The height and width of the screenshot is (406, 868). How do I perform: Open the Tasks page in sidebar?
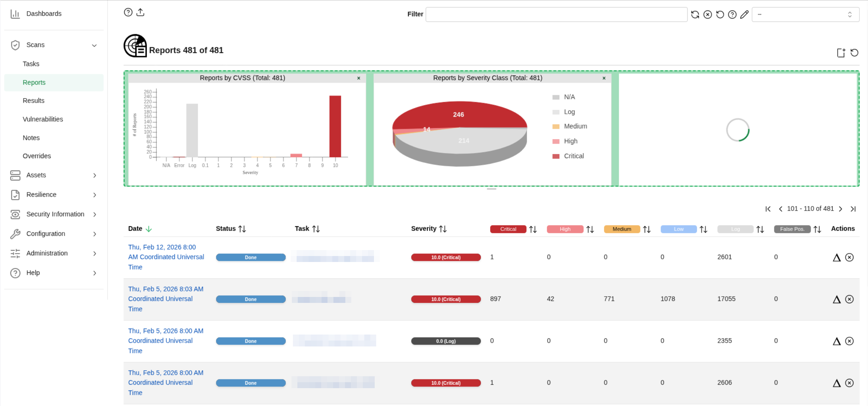click(x=31, y=64)
